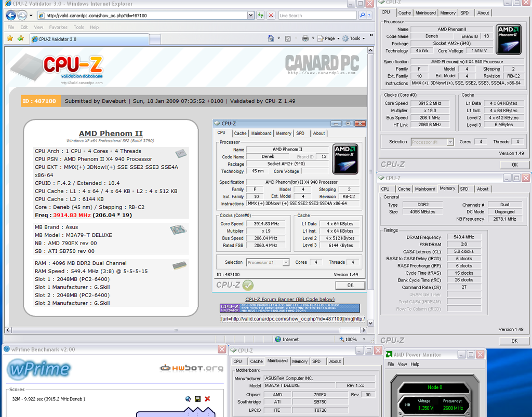Open Favorites Center star icon
This screenshot has width=532, height=417.
click(x=10, y=38)
